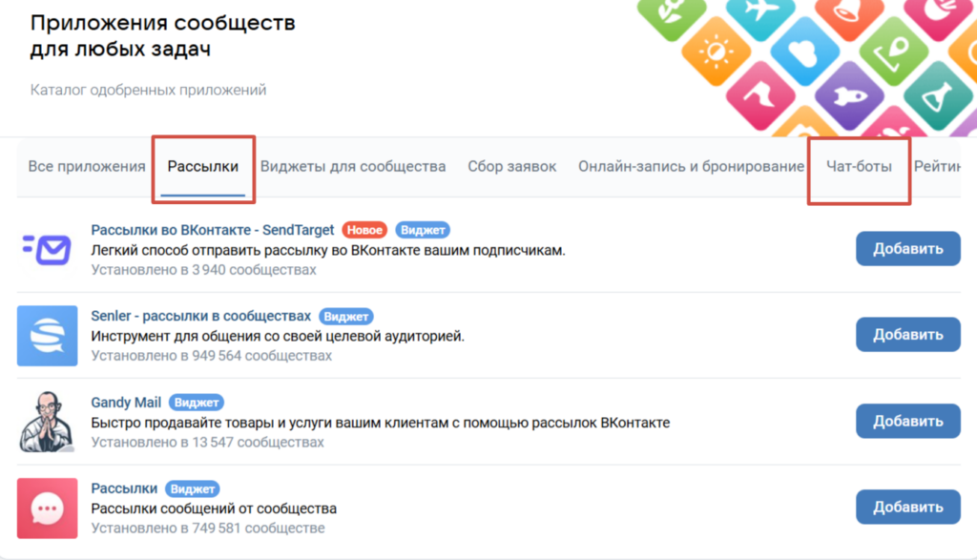Click the purple rocket tile in banner
Screen dimensions: 977x560
(849, 96)
